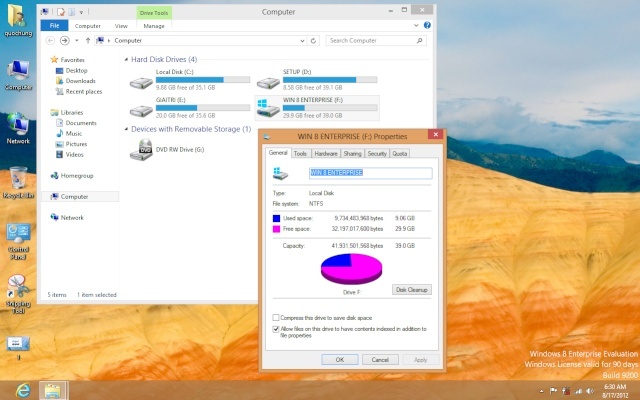The width and height of the screenshot is (640, 400).
Task: Click the Local Disk (C:) usage bar
Action: pos(203,80)
